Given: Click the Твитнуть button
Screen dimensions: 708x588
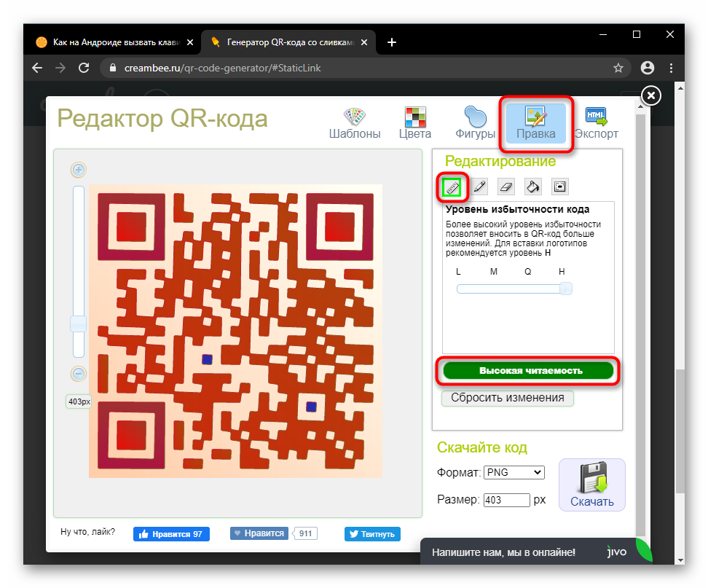Looking at the screenshot, I should pyautogui.click(x=372, y=534).
